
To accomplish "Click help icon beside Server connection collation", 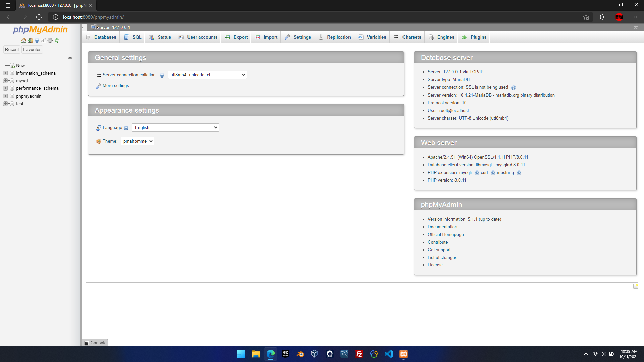I will tap(162, 75).
